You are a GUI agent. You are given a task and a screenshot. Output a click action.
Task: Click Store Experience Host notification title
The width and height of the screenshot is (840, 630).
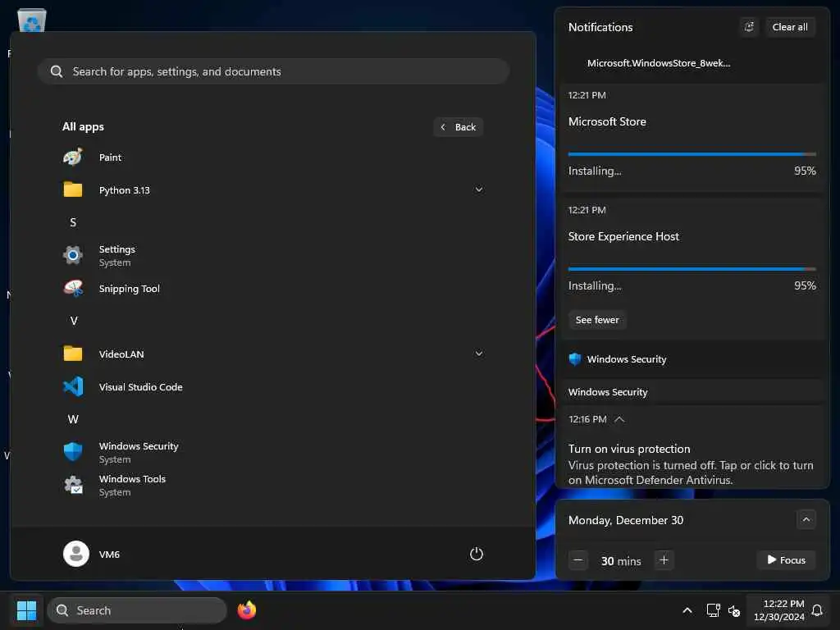pos(623,236)
